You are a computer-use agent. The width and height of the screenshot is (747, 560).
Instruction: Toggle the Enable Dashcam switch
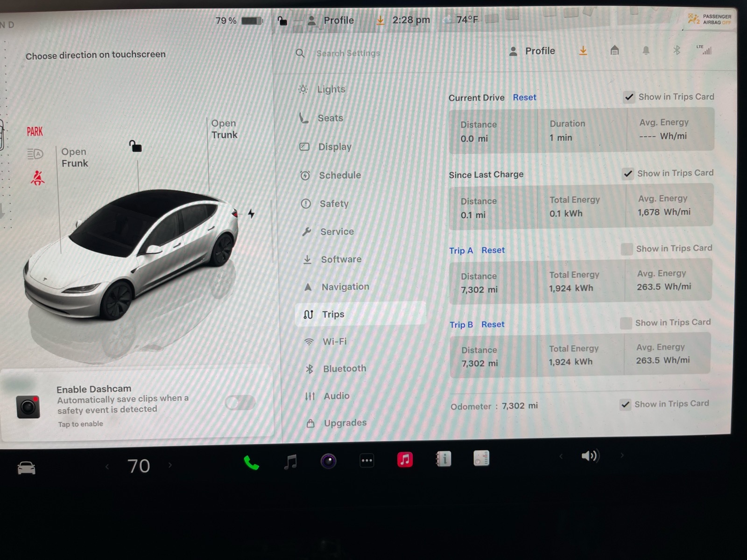[240, 402]
